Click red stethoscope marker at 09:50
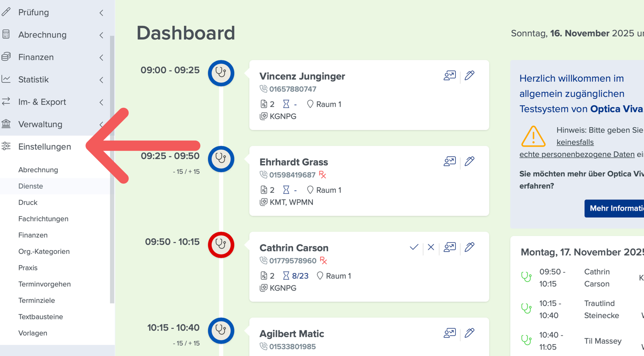The image size is (644, 356). (x=221, y=245)
